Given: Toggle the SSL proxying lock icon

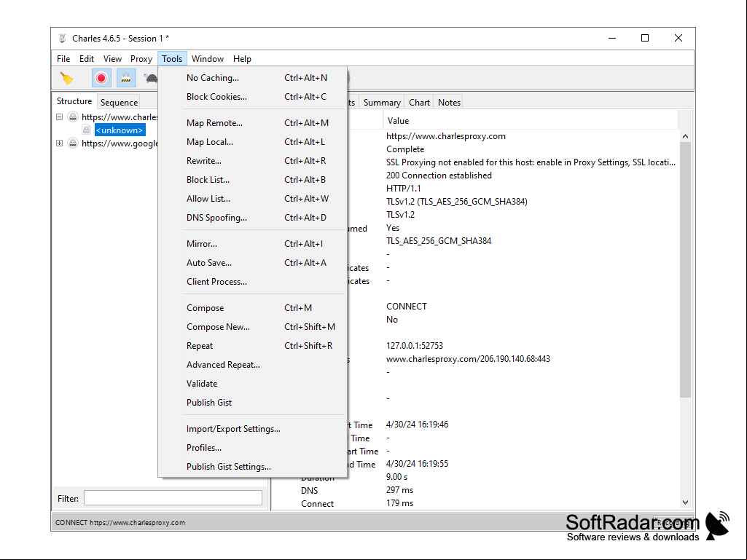Looking at the screenshot, I should [x=126, y=78].
